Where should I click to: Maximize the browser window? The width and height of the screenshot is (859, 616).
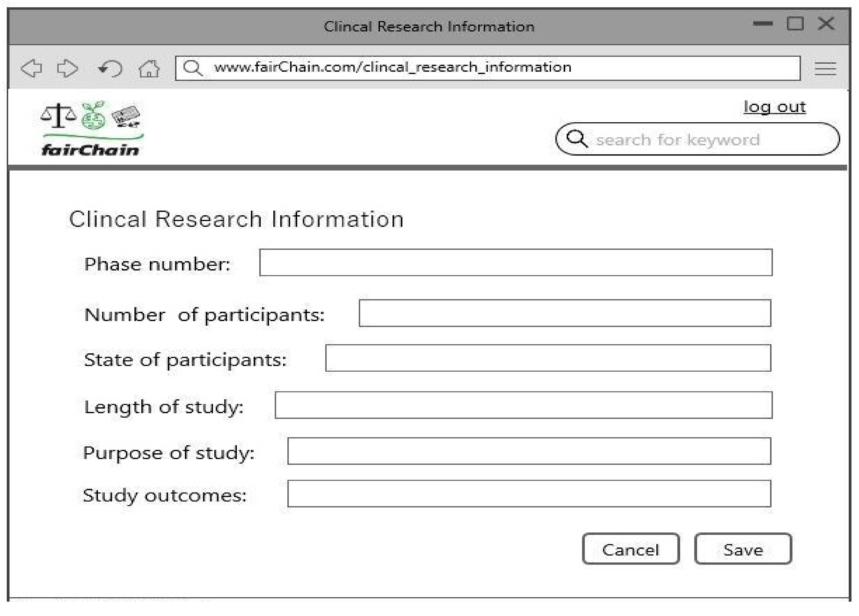[795, 24]
